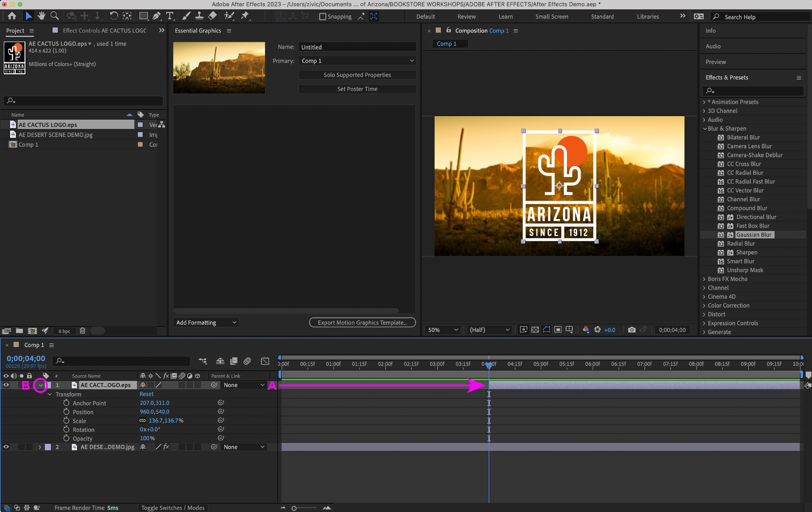Screen dimensions: 812x512
Task: Switch to the Learn workspace
Action: (505, 16)
